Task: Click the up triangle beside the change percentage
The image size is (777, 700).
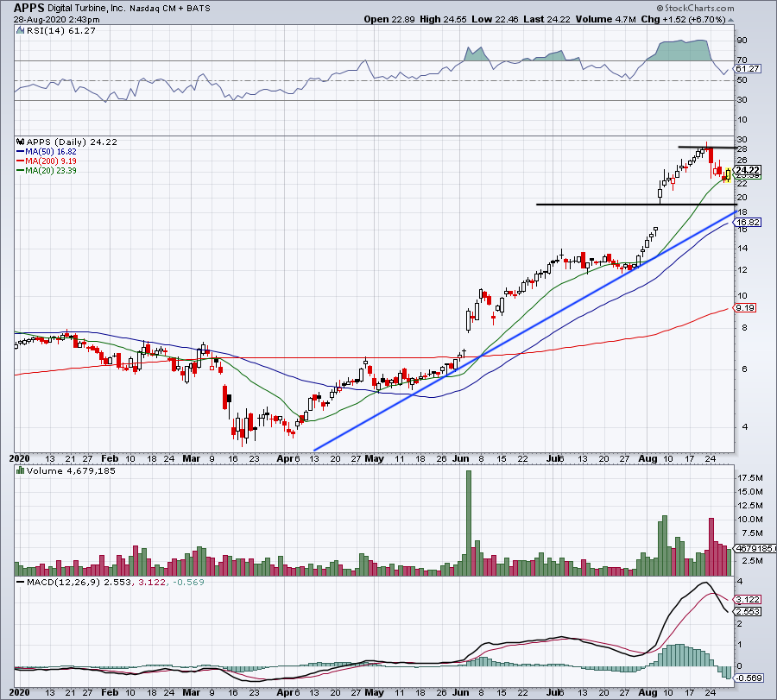Action: pyautogui.click(x=731, y=21)
